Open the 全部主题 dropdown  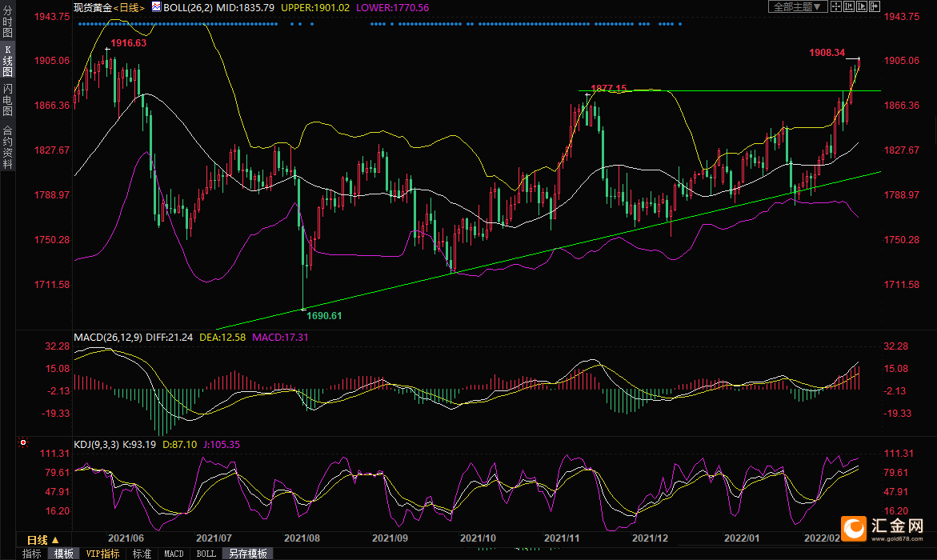(x=797, y=6)
